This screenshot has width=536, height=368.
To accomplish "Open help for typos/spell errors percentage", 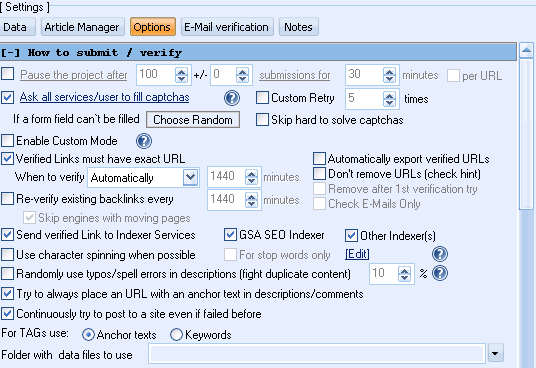I will (x=440, y=273).
